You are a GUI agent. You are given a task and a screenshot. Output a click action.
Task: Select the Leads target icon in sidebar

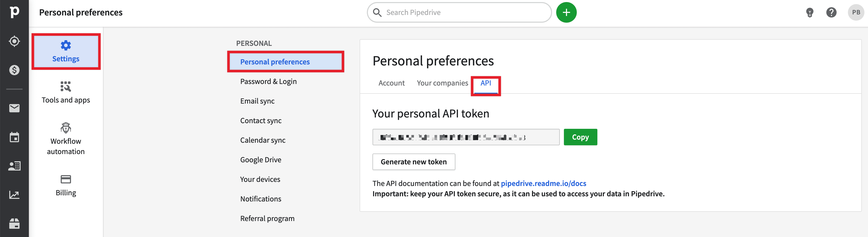[x=14, y=41]
